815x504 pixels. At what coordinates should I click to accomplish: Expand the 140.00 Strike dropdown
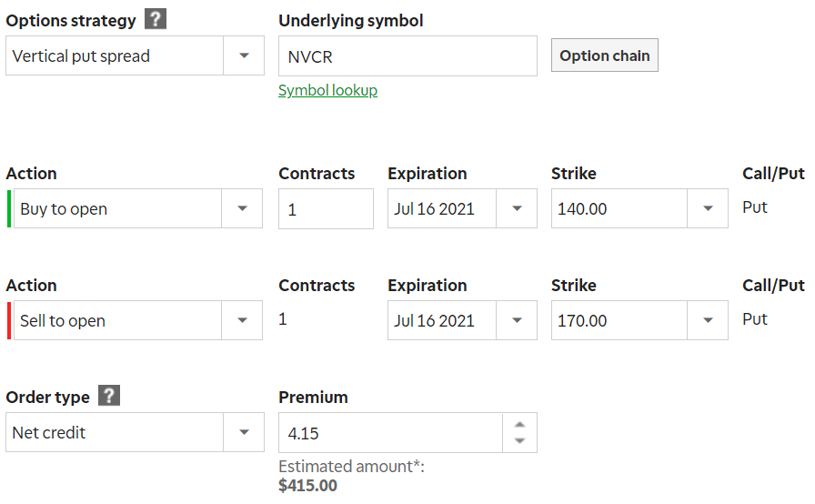[x=639, y=208]
